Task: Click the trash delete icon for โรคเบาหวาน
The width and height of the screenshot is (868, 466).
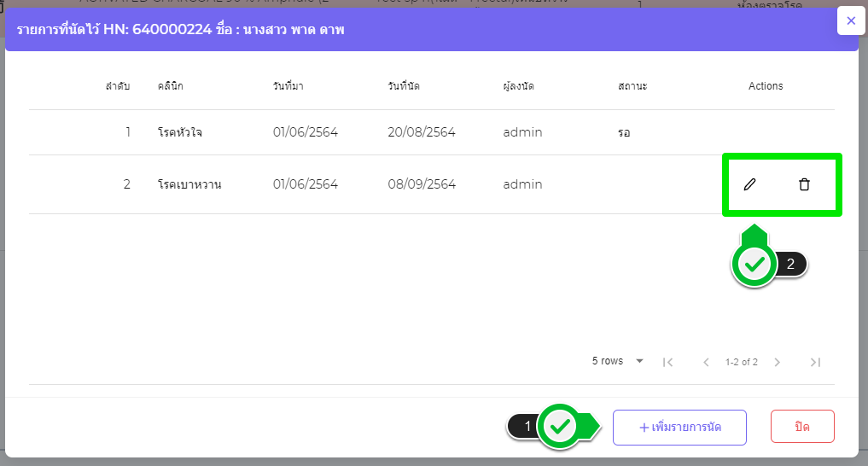Action: tap(804, 184)
